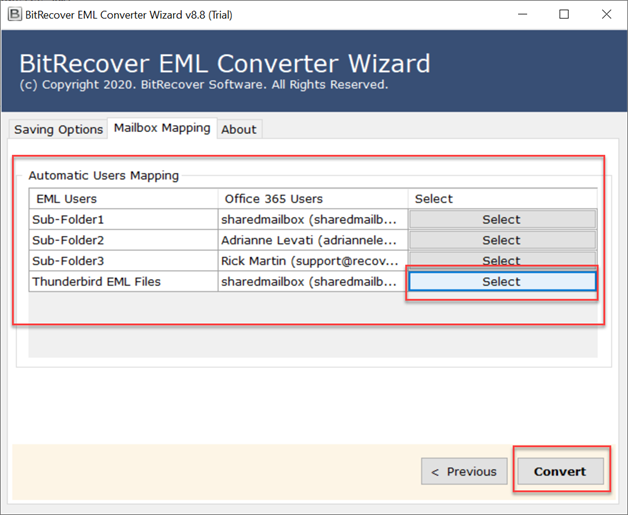
Task: Click sharedmailbox cell in Sub-Folder1 row
Action: pos(313,219)
